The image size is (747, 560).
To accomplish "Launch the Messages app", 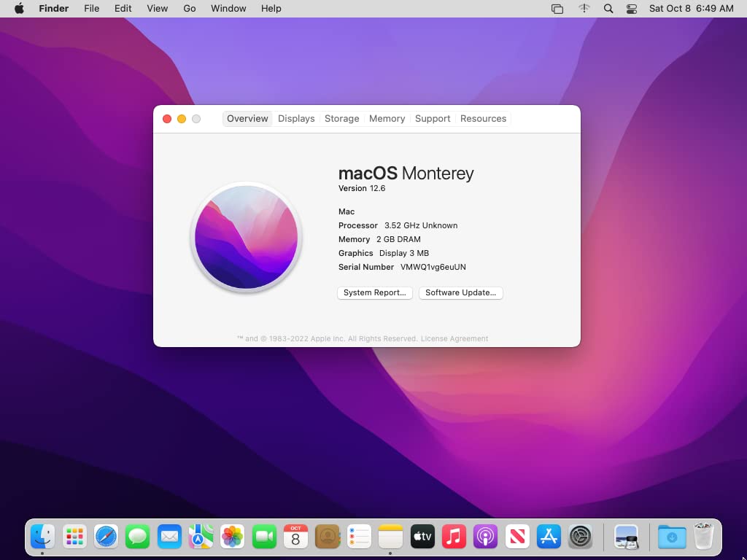I will pos(138,537).
